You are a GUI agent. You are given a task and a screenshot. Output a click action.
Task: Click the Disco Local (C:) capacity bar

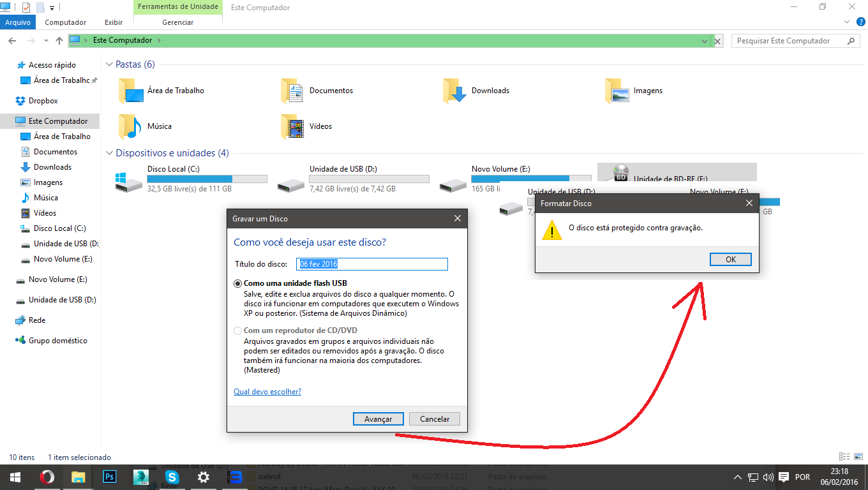tap(207, 179)
